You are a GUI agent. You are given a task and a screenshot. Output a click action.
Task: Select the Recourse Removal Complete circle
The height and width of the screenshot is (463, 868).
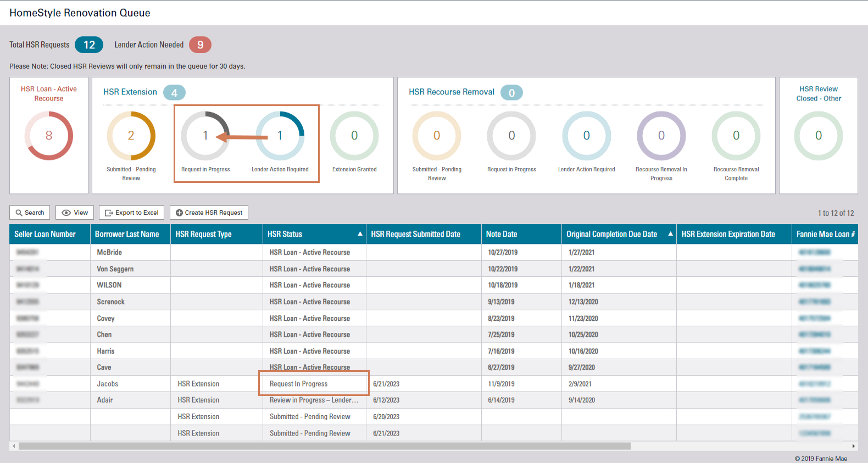pos(736,136)
